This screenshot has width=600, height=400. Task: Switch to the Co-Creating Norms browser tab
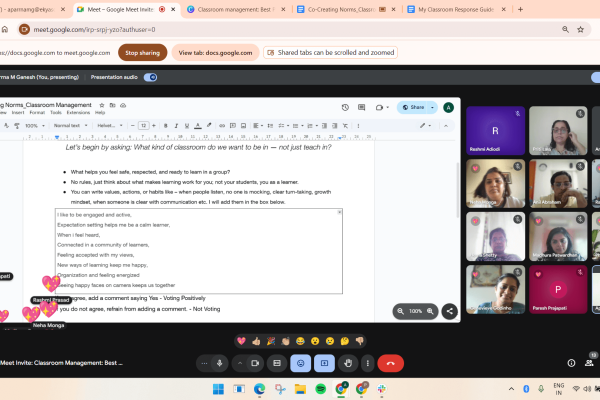coord(342,10)
